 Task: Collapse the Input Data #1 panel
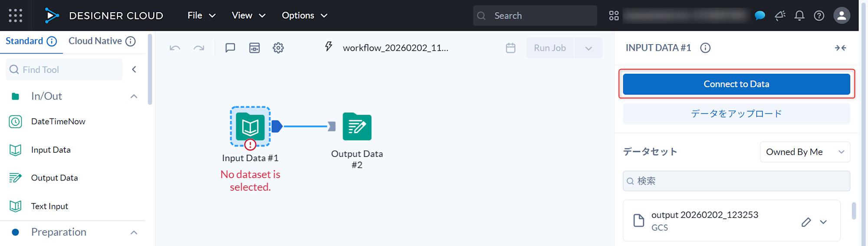(840, 48)
